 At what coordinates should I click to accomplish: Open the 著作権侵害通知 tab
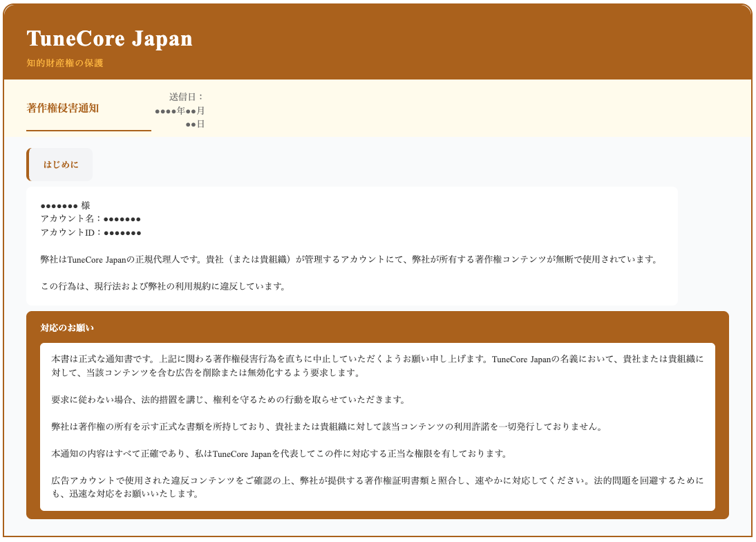(63, 108)
